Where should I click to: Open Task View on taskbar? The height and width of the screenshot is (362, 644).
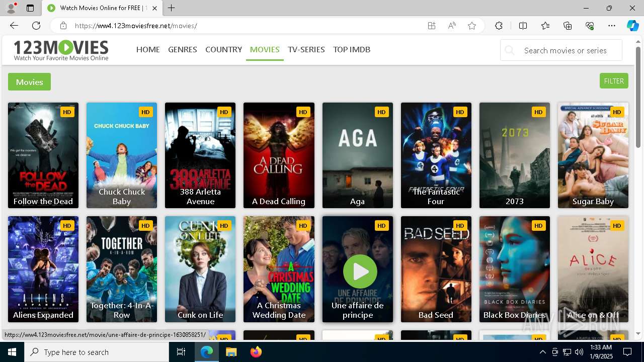point(181,352)
